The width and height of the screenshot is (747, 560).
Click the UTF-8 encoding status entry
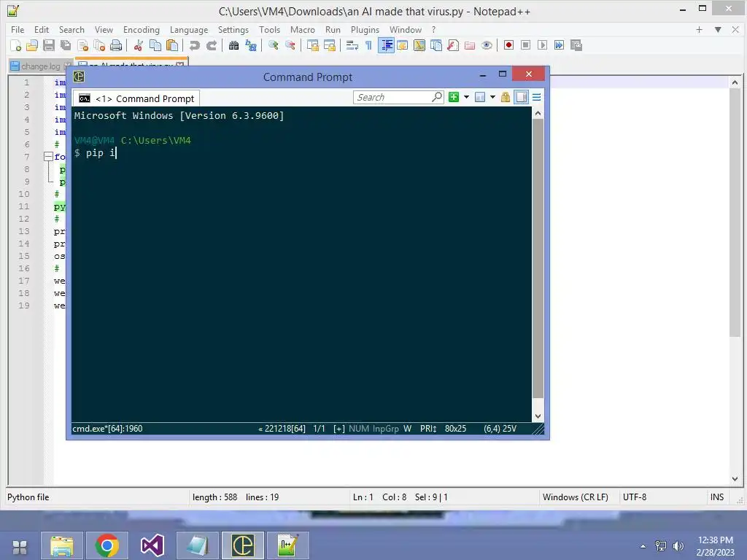click(x=635, y=497)
